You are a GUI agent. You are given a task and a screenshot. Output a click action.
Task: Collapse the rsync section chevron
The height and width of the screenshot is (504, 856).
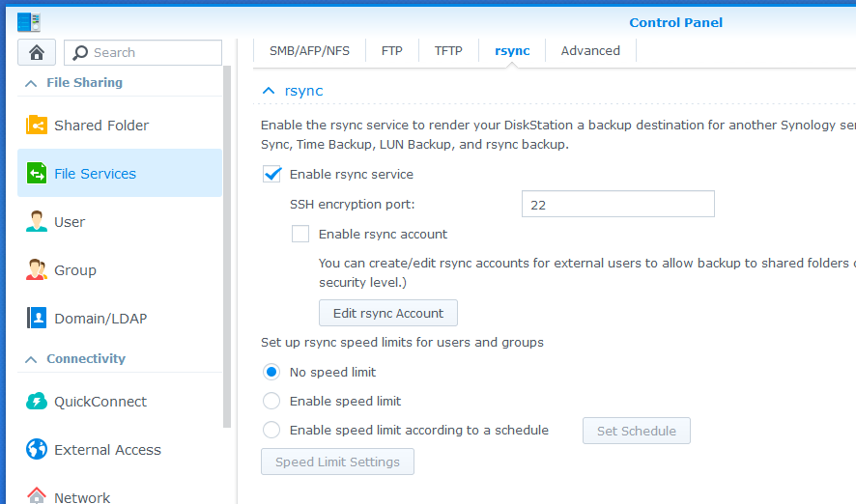pos(268,91)
